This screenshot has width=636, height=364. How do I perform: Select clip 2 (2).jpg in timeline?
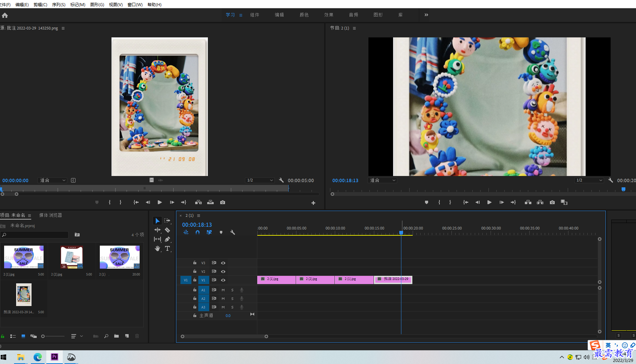pos(315,280)
